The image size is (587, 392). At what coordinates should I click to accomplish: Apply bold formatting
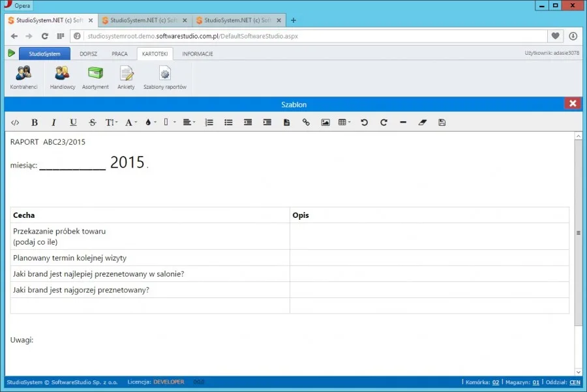click(x=35, y=123)
